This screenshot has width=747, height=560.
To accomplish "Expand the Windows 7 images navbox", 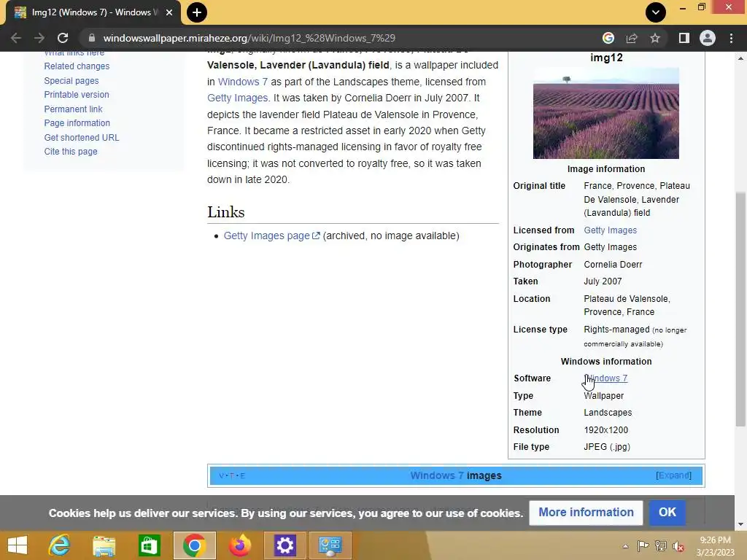I will tap(673, 475).
